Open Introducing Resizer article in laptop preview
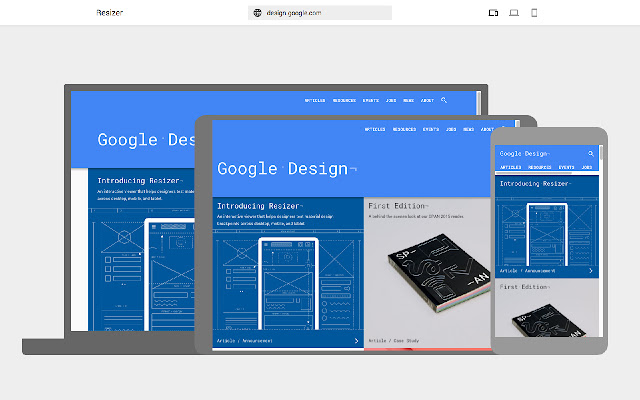 tap(140, 180)
